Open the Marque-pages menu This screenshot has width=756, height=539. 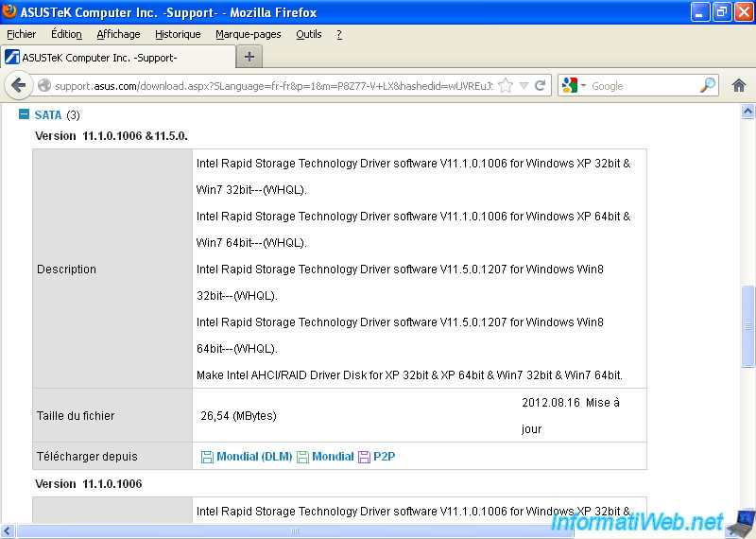(x=249, y=34)
